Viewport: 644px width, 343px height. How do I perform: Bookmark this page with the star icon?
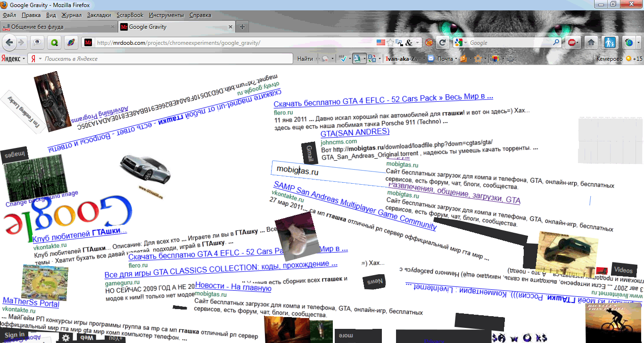[x=390, y=42]
